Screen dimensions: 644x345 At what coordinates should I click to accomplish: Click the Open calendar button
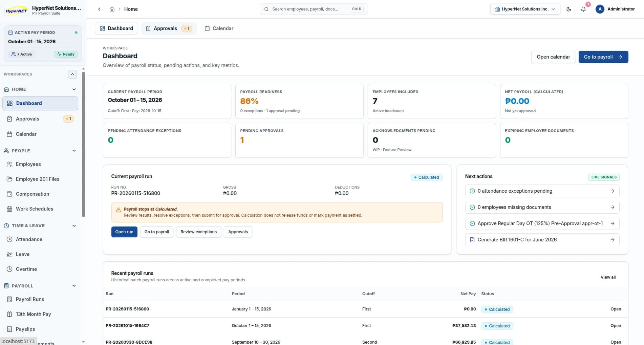[553, 57]
